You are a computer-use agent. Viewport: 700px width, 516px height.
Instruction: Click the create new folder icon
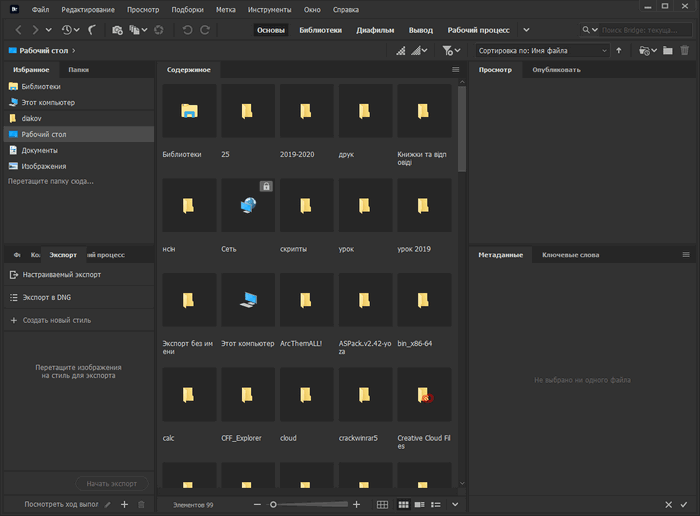tap(667, 50)
